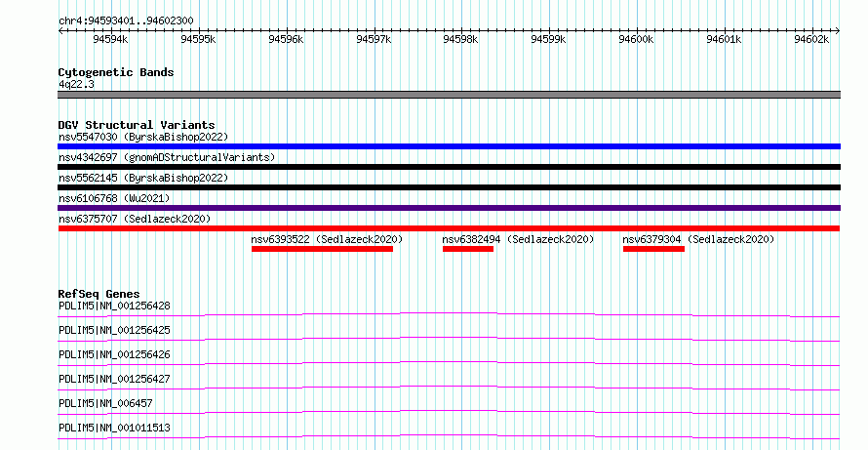Click the 94598k ruler tick label
868x450 pixels.
(460, 39)
